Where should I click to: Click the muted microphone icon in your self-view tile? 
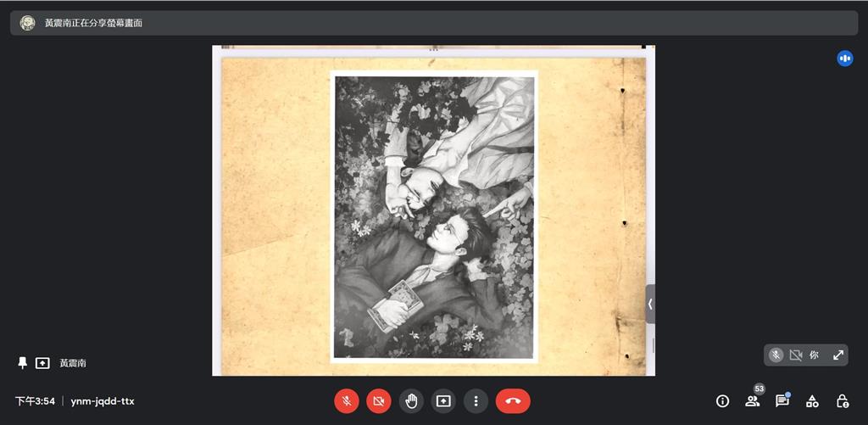(x=776, y=355)
